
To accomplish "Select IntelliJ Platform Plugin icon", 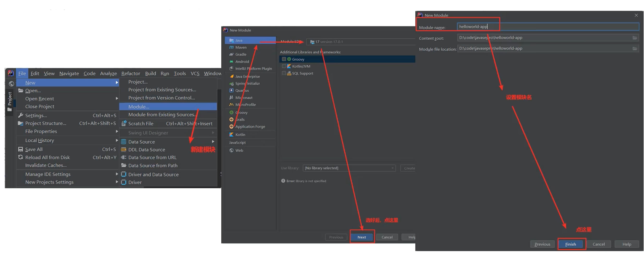I will [231, 68].
